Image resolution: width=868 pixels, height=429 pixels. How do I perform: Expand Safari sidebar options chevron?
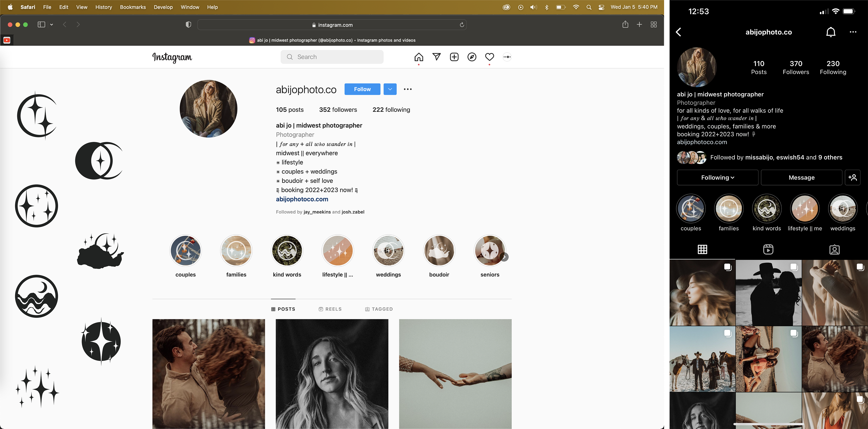[52, 25]
